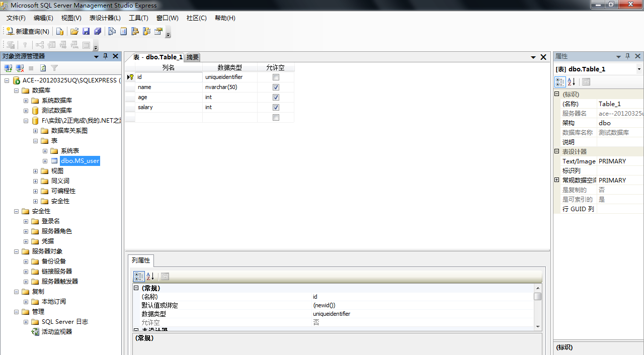644x355 pixels.
Task: Click the object explorer toolbar icon
Action: (x=135, y=31)
